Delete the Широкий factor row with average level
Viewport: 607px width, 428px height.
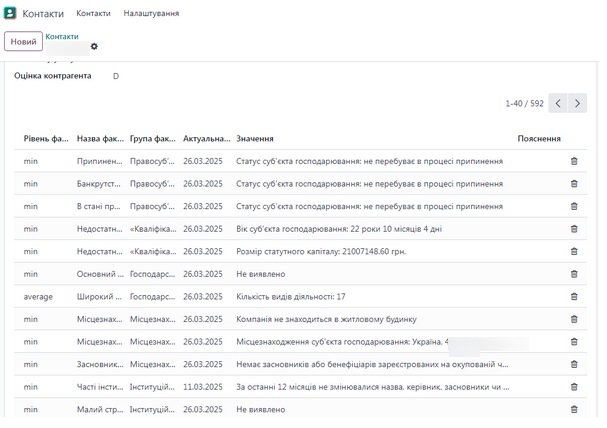pos(574,297)
